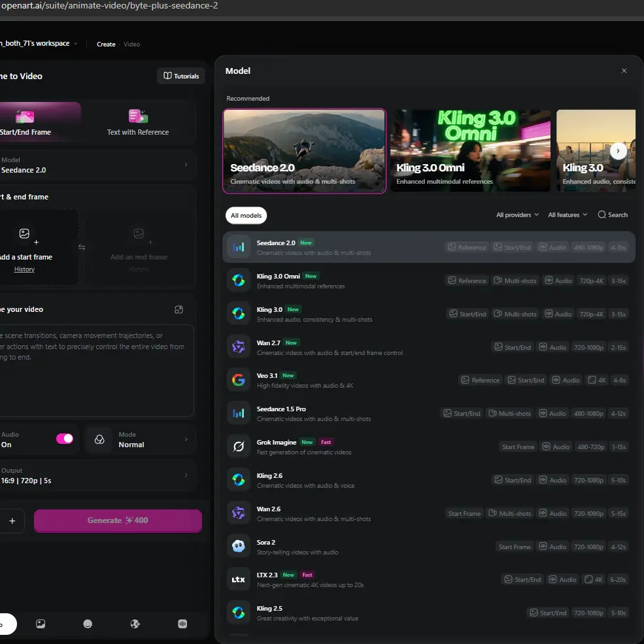Click the Grok Imagine logo icon

pyautogui.click(x=238, y=447)
